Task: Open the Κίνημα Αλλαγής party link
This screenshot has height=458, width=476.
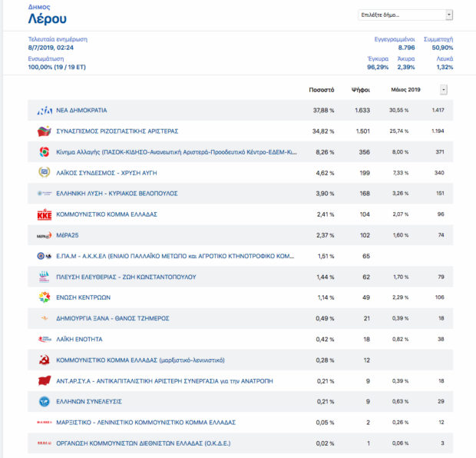Action: pos(177,152)
